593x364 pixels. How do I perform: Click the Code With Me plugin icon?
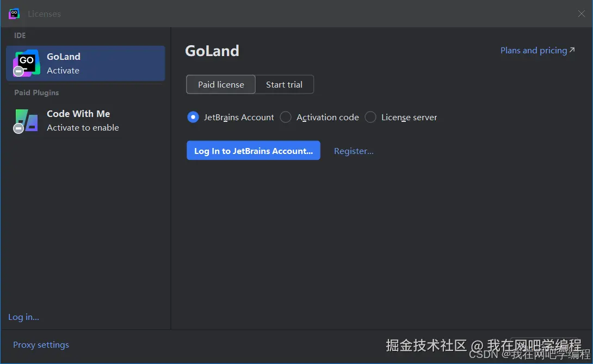point(26,121)
